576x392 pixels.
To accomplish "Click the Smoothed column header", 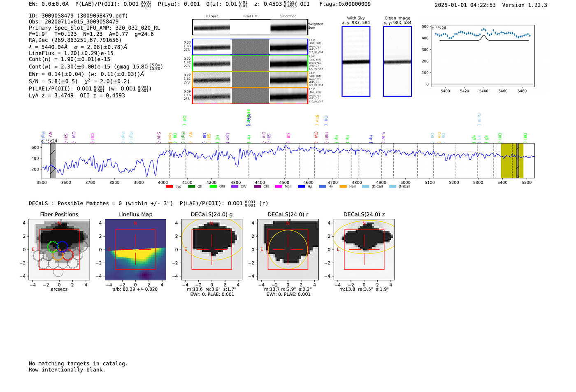I will click(x=288, y=16).
